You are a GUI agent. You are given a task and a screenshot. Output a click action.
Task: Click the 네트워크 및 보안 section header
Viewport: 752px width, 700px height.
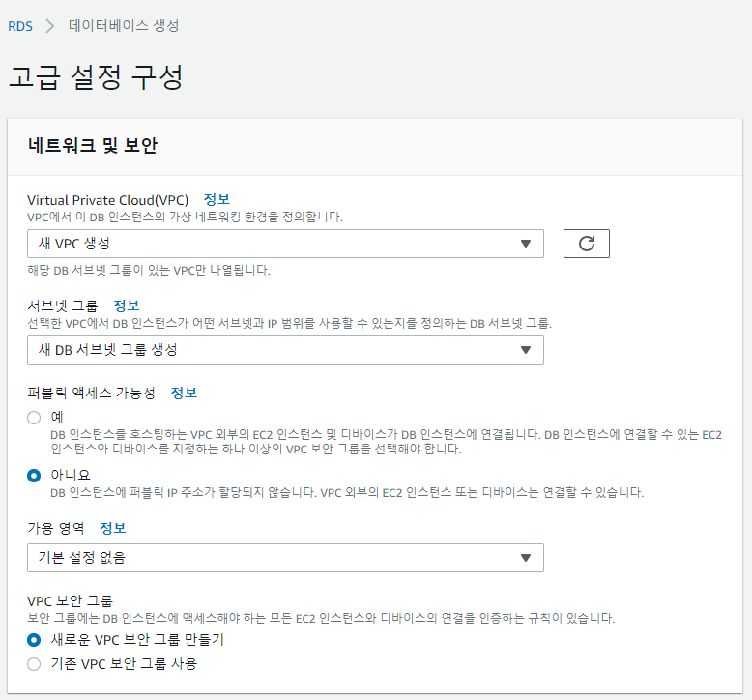tap(93, 145)
